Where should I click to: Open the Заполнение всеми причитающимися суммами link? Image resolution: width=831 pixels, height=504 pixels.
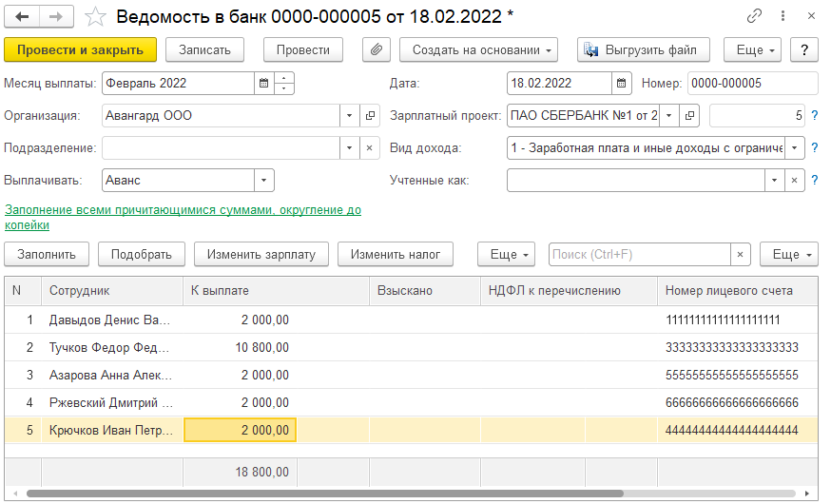(183, 217)
